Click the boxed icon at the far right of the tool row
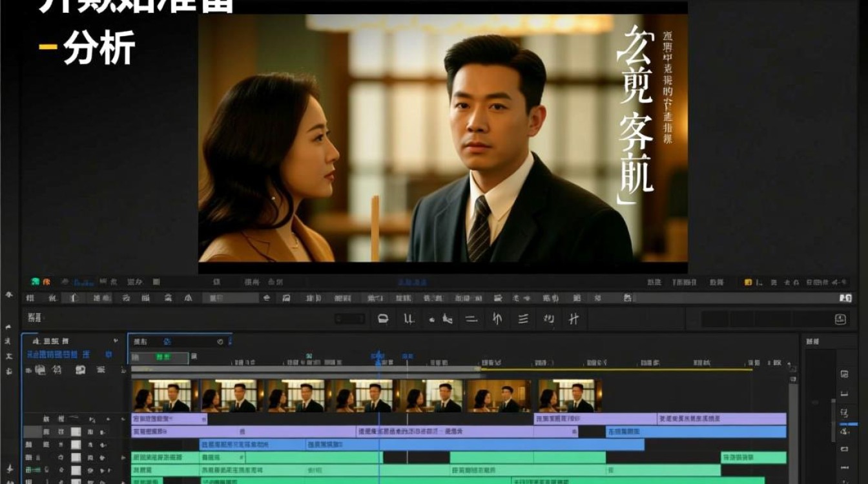This screenshot has width=868, height=484. pyautogui.click(x=840, y=319)
